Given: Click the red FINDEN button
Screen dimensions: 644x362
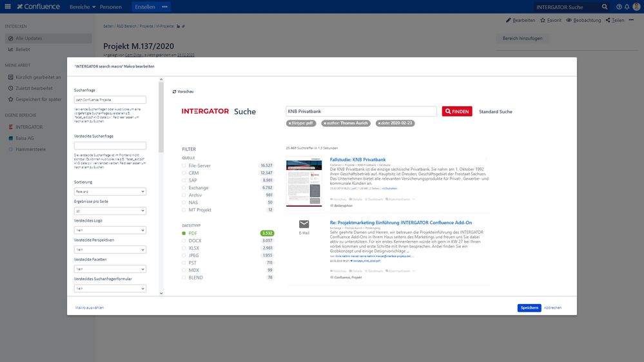Looking at the screenshot, I should [456, 111].
